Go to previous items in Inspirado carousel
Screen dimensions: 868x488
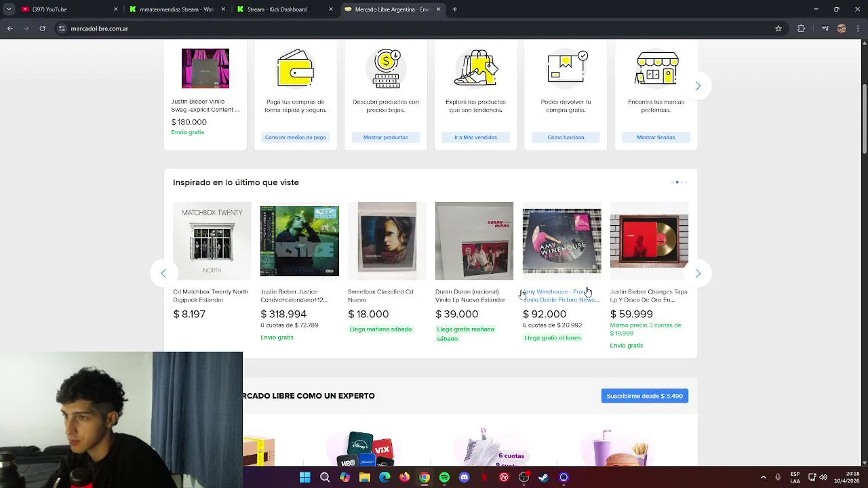coord(163,273)
